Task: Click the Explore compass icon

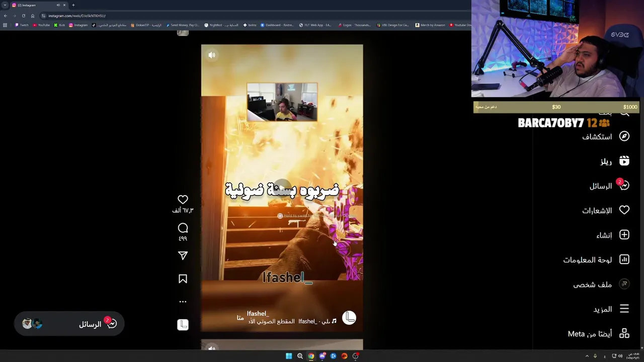Action: click(624, 136)
